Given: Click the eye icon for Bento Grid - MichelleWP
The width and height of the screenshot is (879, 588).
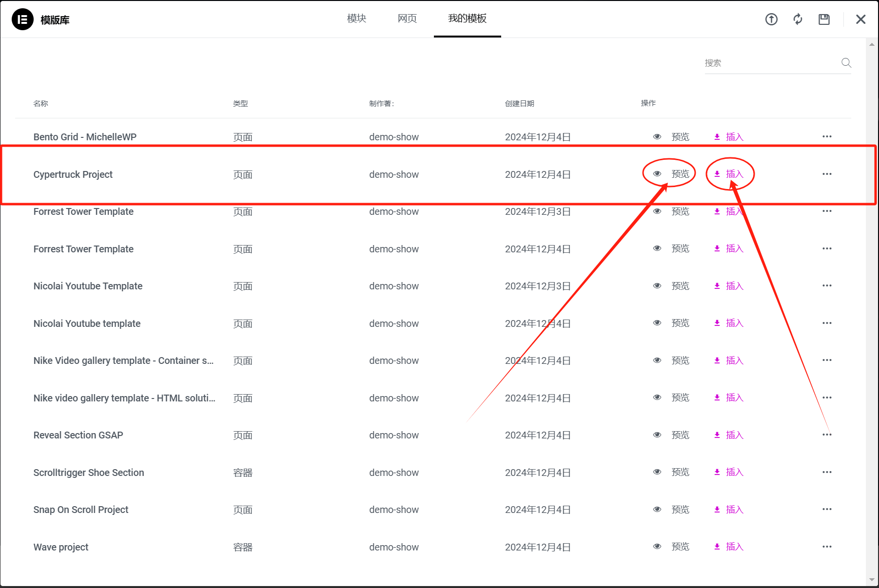Looking at the screenshot, I should pyautogui.click(x=657, y=136).
